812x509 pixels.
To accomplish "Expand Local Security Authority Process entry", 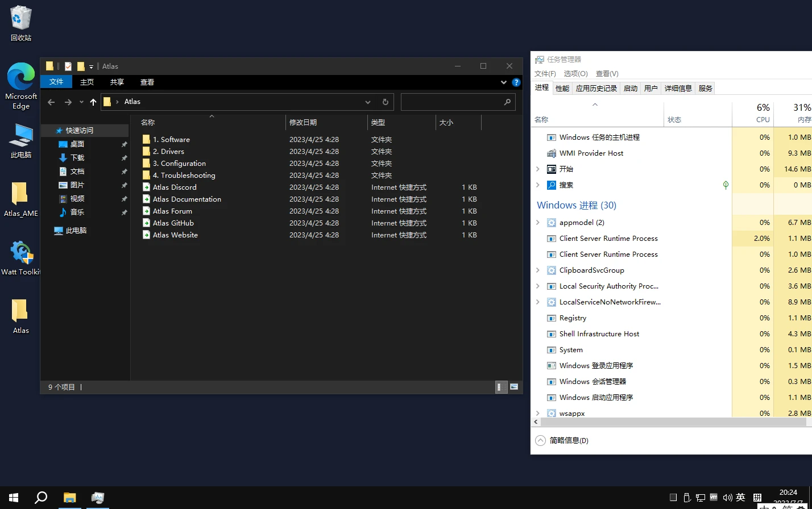I will pos(538,286).
